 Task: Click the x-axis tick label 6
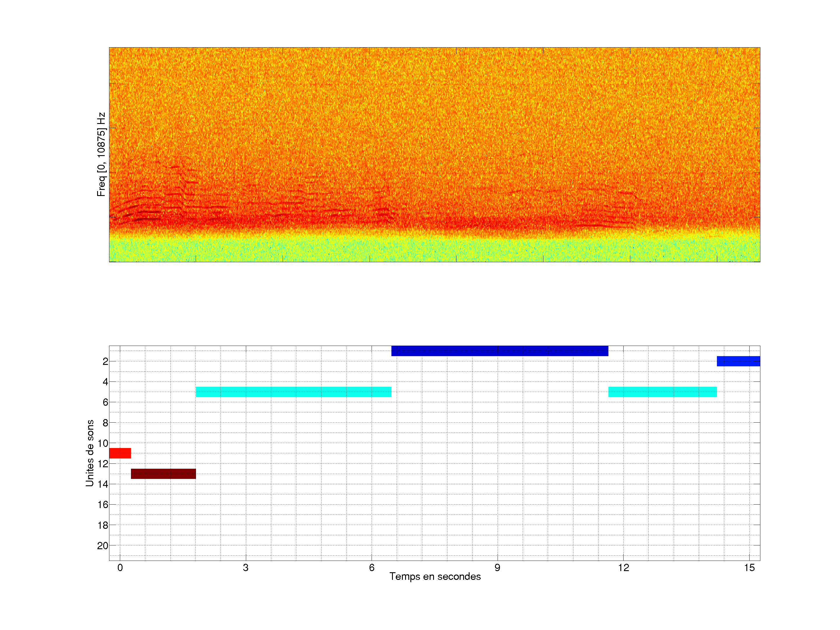coord(371,568)
